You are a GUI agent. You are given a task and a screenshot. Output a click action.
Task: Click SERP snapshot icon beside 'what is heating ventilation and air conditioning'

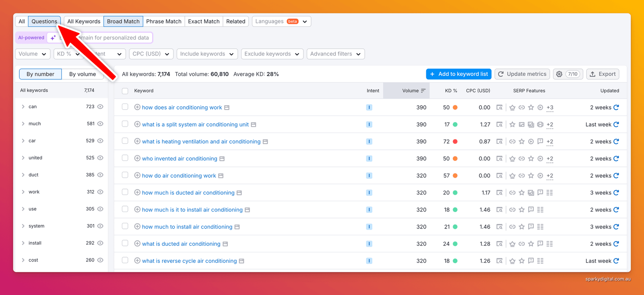pyautogui.click(x=265, y=142)
